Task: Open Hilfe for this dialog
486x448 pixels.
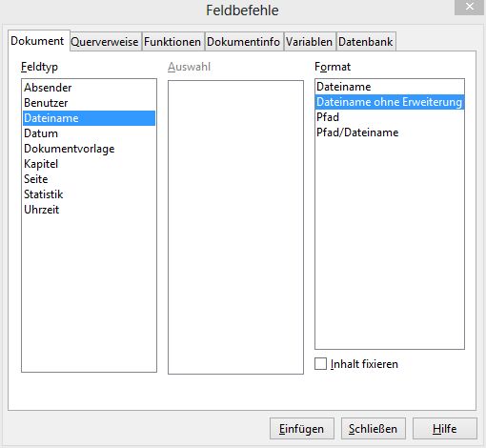Action: tap(445, 429)
